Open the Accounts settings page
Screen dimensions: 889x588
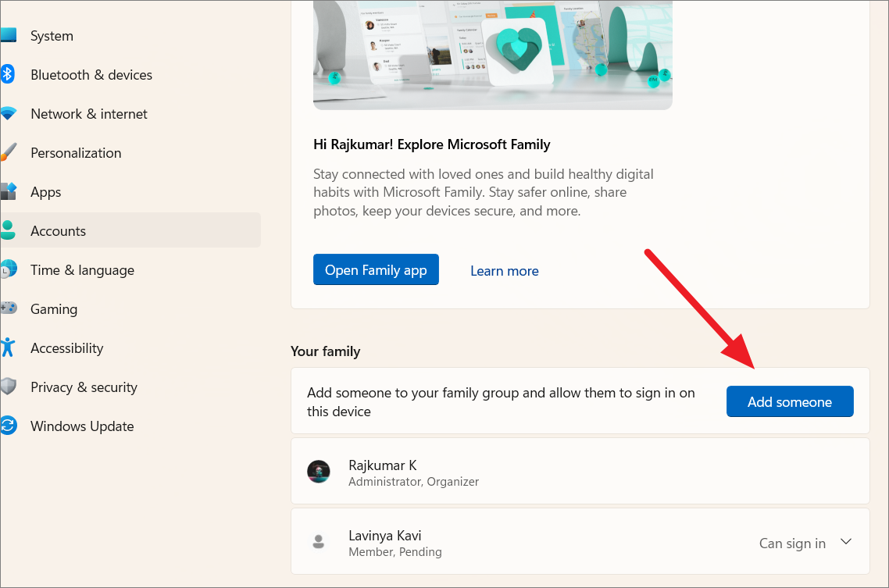[58, 231]
